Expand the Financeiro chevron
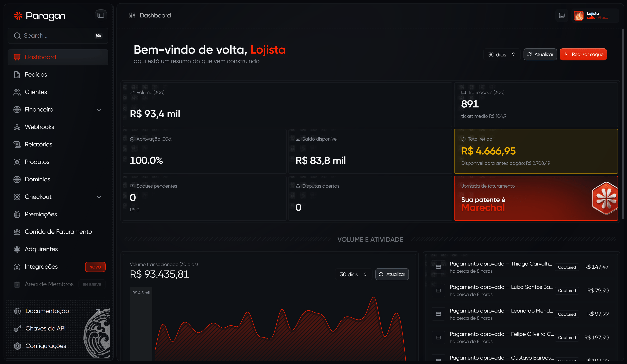 99,110
